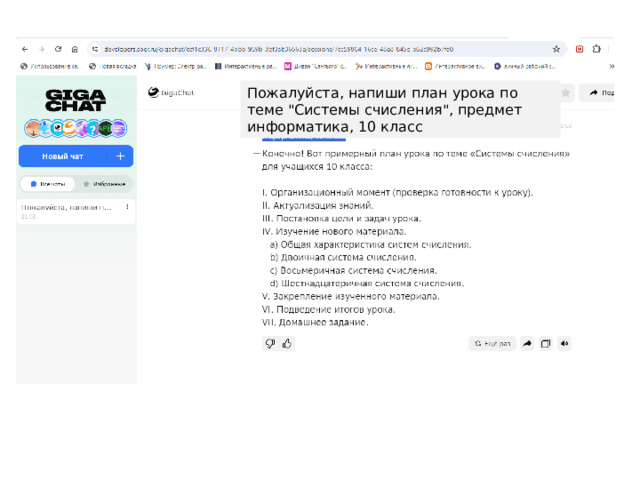This screenshot has height=480, width=640.
Task: Click the line "IV. Изучение нового материала."
Action: click(334, 231)
